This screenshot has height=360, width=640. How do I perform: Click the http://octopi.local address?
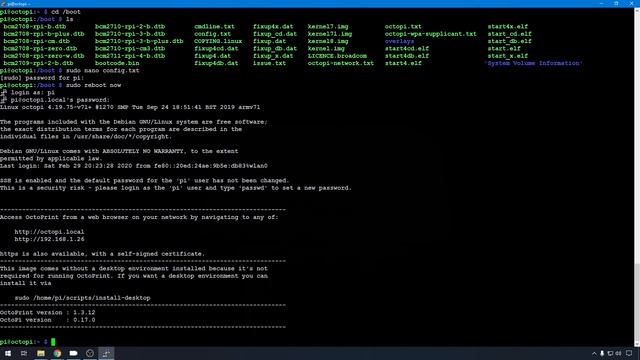49,232
